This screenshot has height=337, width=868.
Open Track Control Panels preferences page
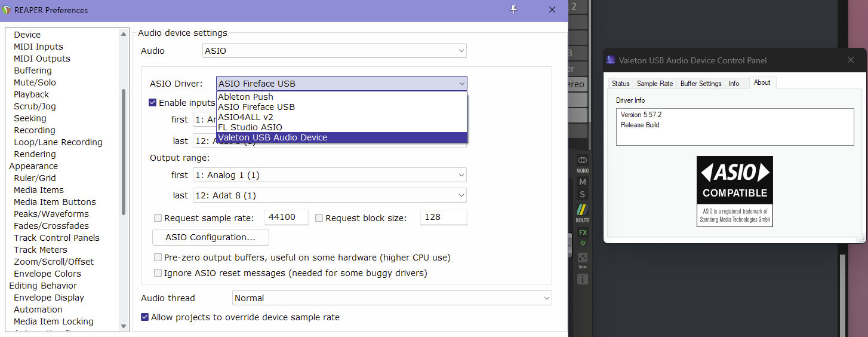pos(57,238)
